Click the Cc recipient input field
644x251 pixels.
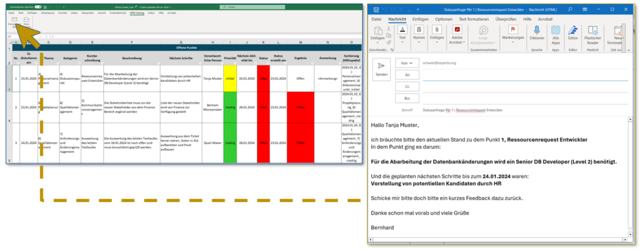tap(525, 87)
